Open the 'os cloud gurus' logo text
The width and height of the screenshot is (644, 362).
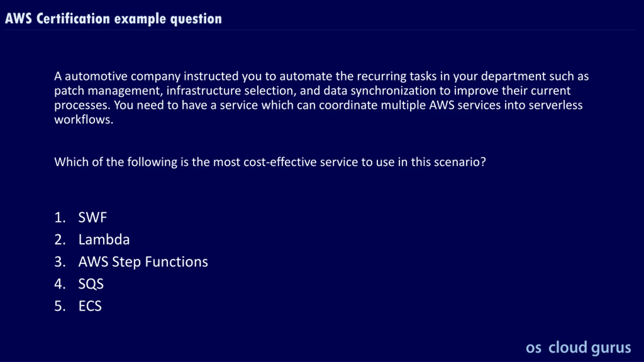pyautogui.click(x=578, y=348)
